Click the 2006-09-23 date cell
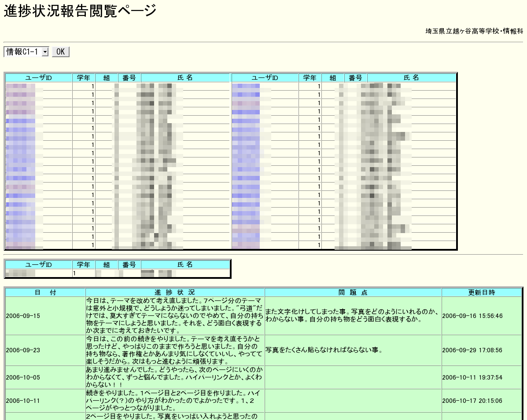Screen dimensions: 527x420 23,350
